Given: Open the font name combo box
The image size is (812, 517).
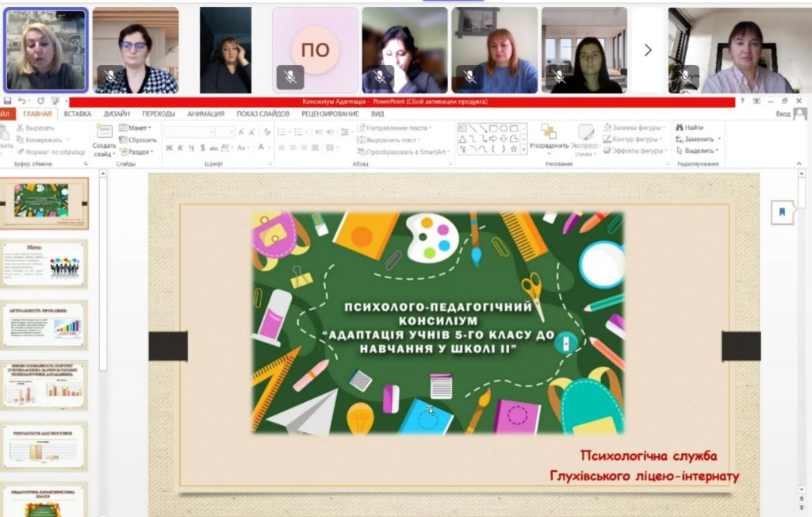Looking at the screenshot, I should tap(189, 132).
